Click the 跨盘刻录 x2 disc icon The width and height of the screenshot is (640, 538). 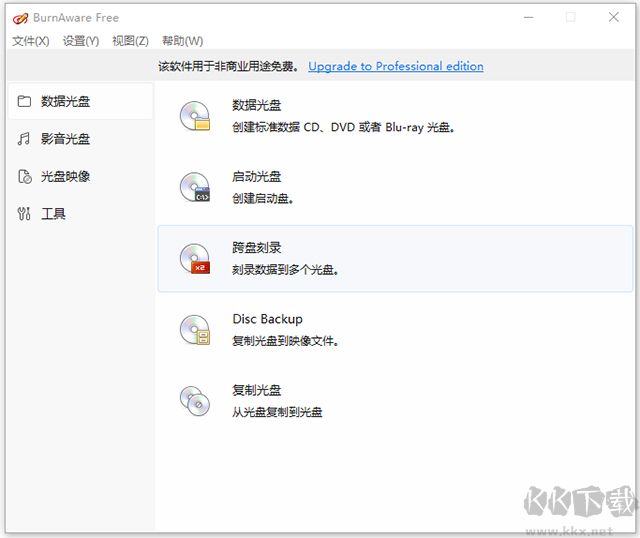[x=195, y=258]
